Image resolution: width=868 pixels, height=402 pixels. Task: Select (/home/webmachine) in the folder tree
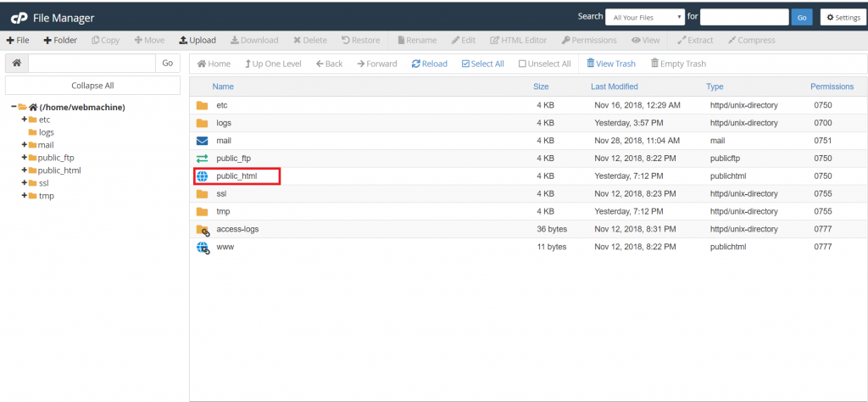click(x=82, y=107)
